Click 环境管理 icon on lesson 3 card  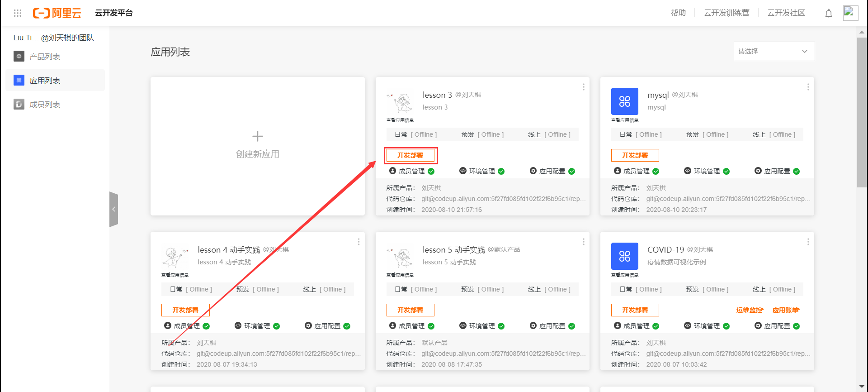click(x=462, y=171)
